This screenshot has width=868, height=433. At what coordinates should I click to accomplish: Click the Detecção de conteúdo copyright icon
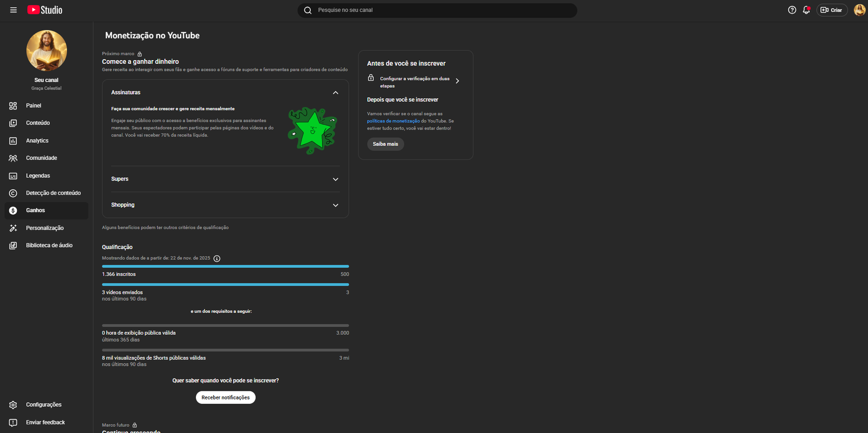pyautogui.click(x=13, y=193)
